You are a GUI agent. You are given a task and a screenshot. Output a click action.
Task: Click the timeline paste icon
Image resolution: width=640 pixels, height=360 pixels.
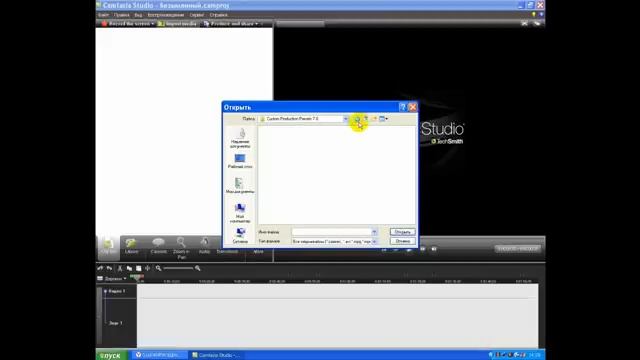pyautogui.click(x=138, y=268)
